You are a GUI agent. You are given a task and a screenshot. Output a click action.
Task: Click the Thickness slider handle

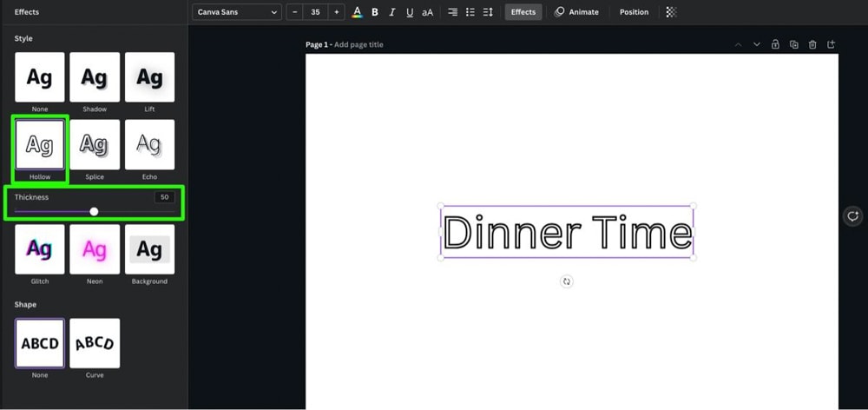(x=94, y=211)
